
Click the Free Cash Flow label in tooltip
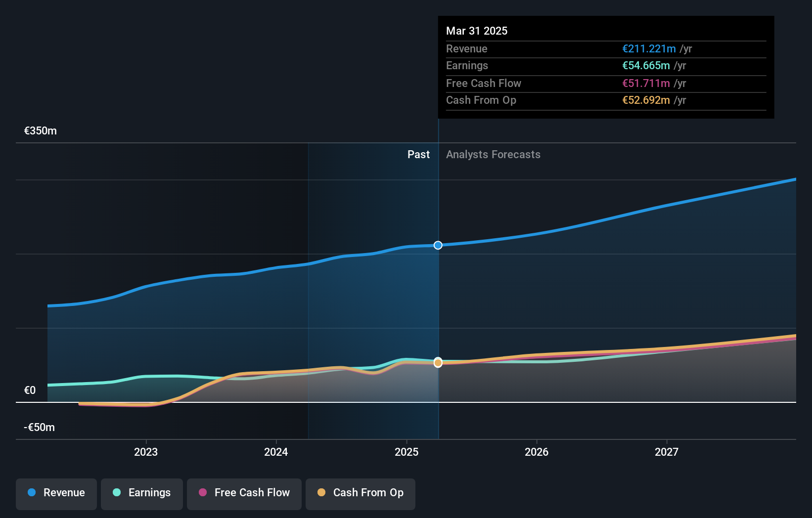484,84
